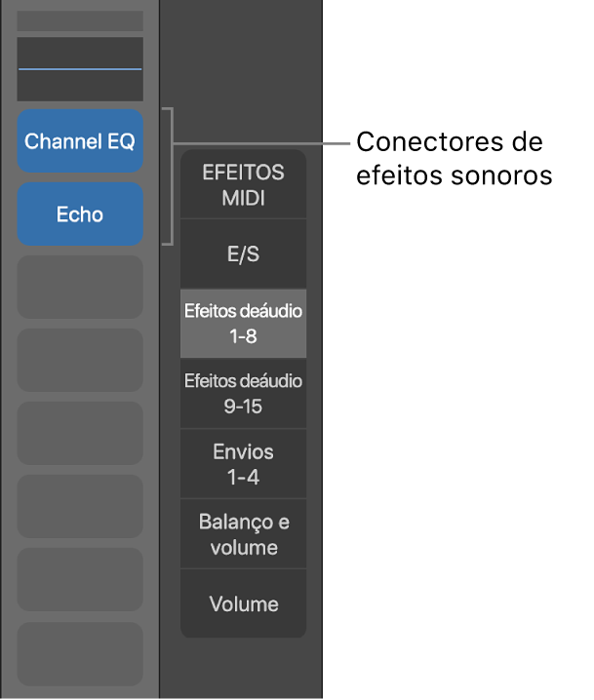This screenshot has width=594, height=700.
Task: Click the bottom-most empty plug-in slot
Action: pyautogui.click(x=80, y=653)
